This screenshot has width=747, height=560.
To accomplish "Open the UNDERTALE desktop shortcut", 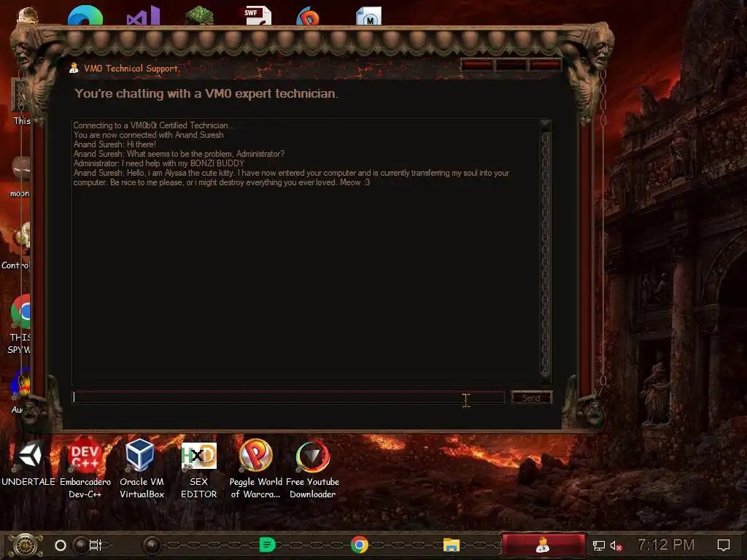I will coord(28,462).
